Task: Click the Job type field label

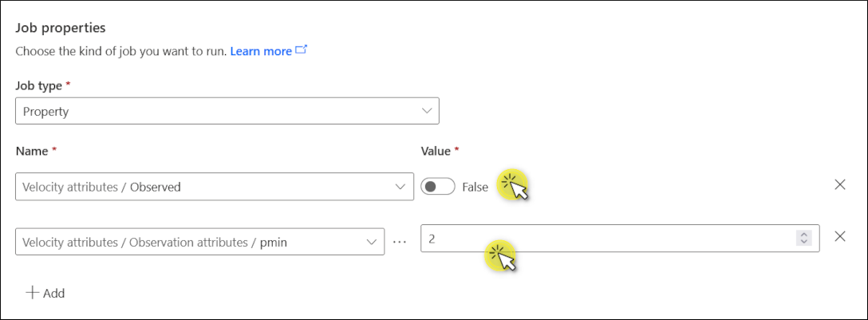Action: [39, 86]
